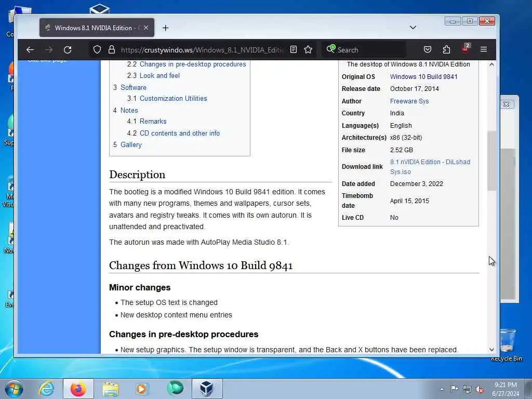Show hidden tray icons arrow
Screen dimensions: 532x399
[442, 389]
